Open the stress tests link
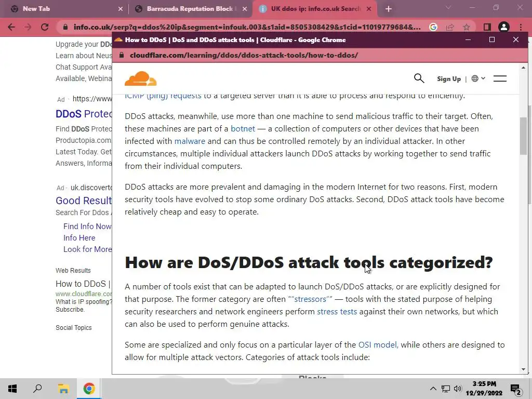Image resolution: width=532 pixels, height=399 pixels. 337,312
